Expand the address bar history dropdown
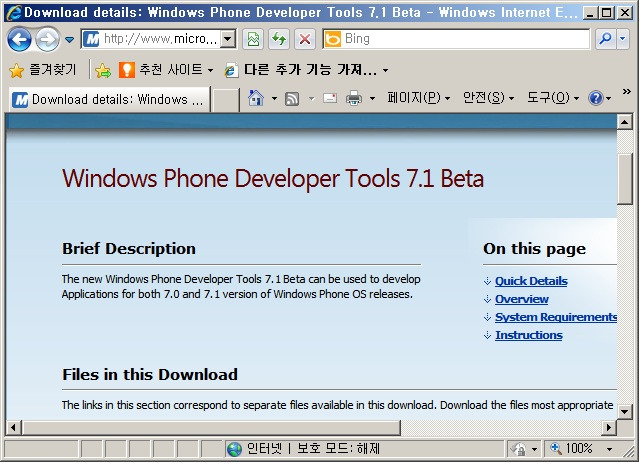This screenshot has height=462, width=639. (228, 39)
